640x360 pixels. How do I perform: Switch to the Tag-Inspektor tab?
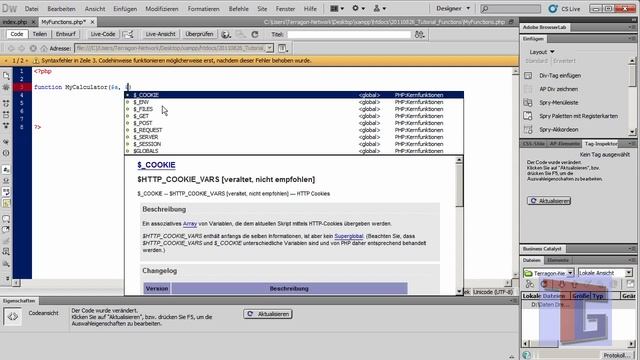[601, 144]
